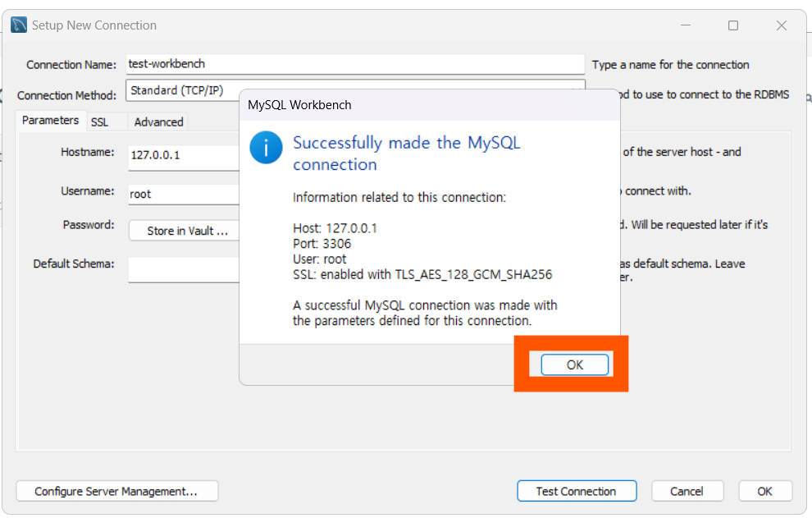Click the bottom OK button of Setup New Connection
This screenshot has width=812, height=518.
coord(765,491)
